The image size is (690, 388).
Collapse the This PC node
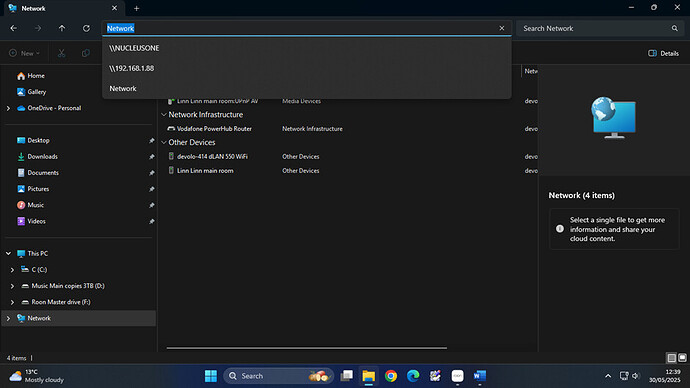pyautogui.click(x=8, y=253)
